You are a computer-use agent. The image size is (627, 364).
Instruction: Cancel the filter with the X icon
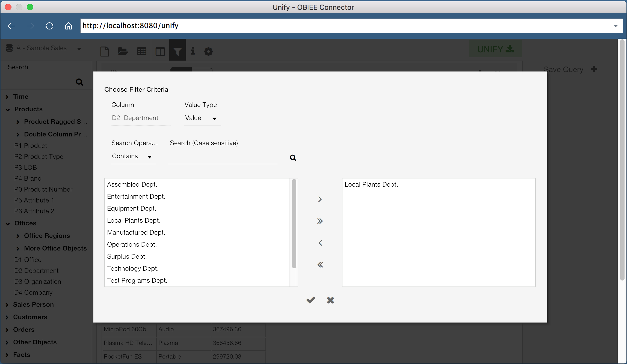pos(330,300)
